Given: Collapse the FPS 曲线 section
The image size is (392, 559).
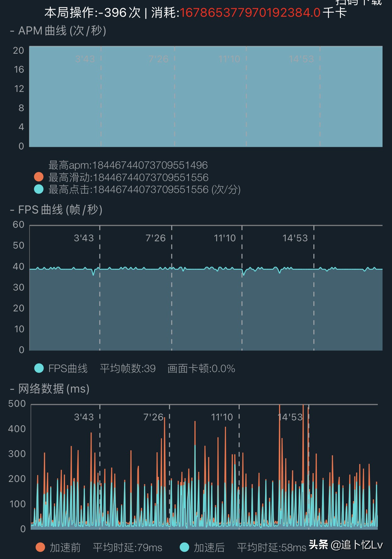Looking at the screenshot, I should point(12,210).
